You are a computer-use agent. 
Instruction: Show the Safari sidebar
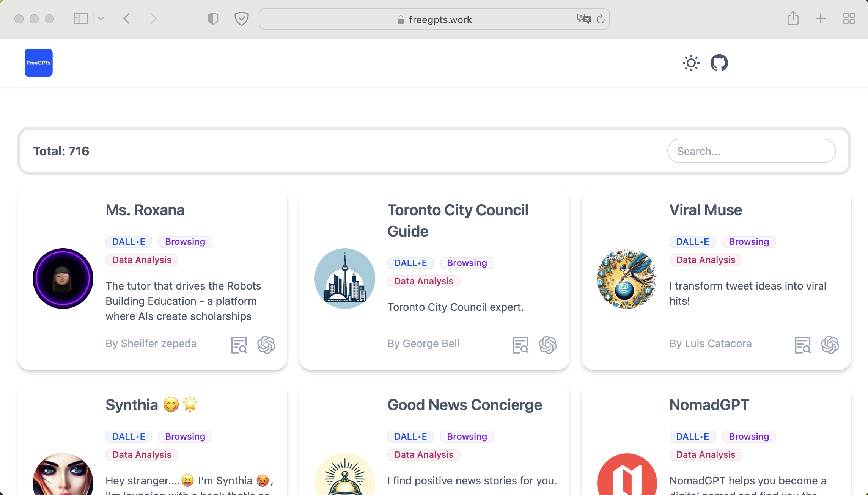click(81, 19)
